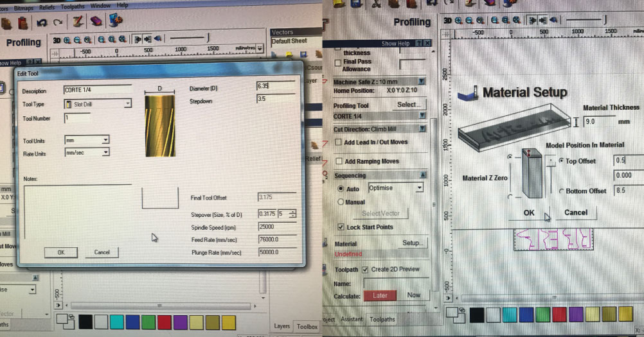
Task: Open the Optimise dropdown under Sequencing
Action: 419,188
